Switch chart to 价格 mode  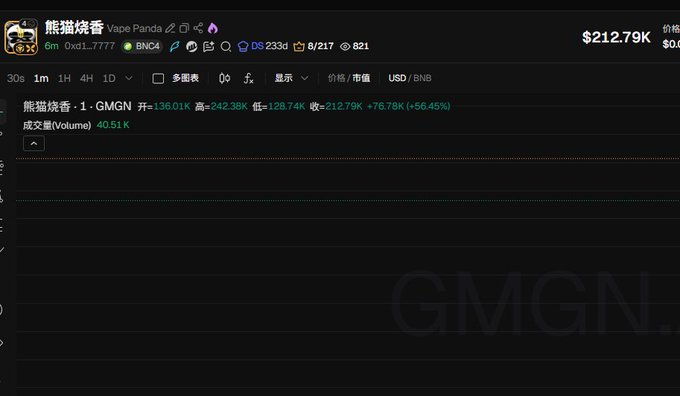(337, 78)
